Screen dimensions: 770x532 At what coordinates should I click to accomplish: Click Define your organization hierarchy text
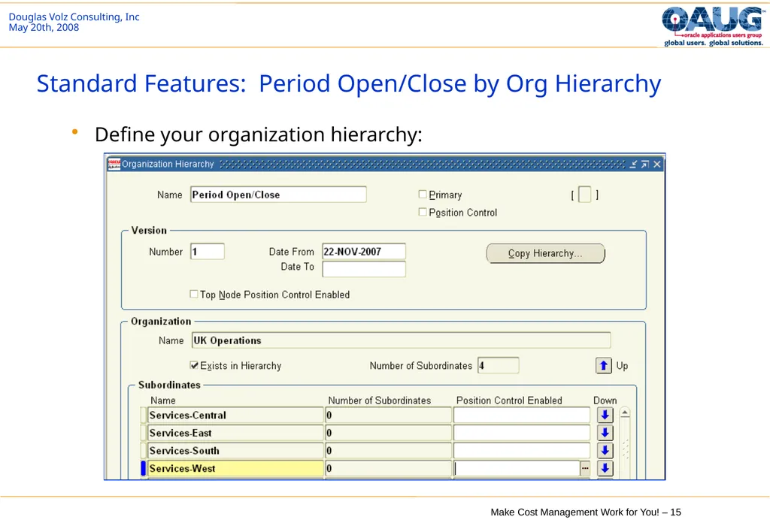pos(259,135)
